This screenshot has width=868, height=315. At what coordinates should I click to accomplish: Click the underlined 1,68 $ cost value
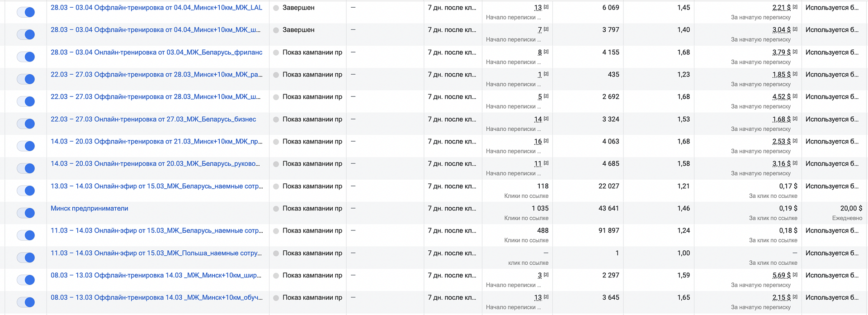coord(781,119)
